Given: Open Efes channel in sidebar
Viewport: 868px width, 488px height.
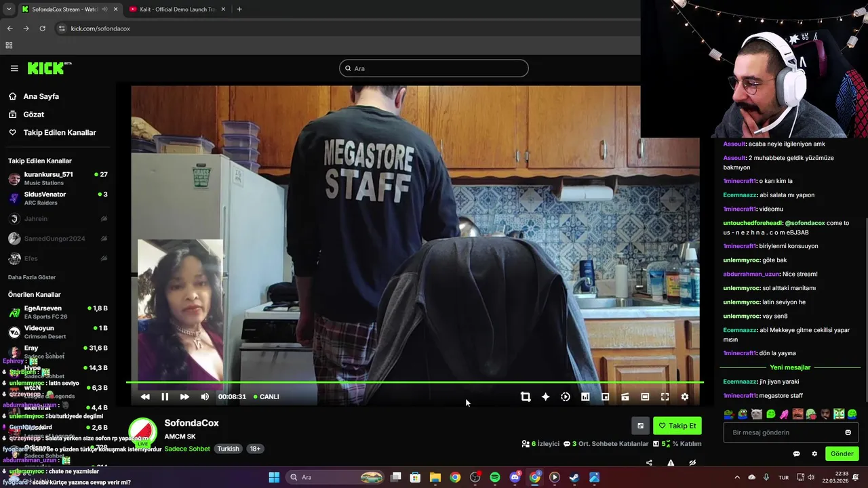Looking at the screenshot, I should point(58,258).
